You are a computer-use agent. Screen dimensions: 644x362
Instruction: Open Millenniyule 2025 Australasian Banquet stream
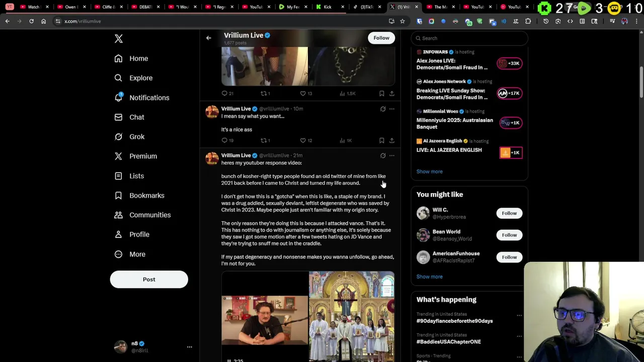(x=469, y=120)
